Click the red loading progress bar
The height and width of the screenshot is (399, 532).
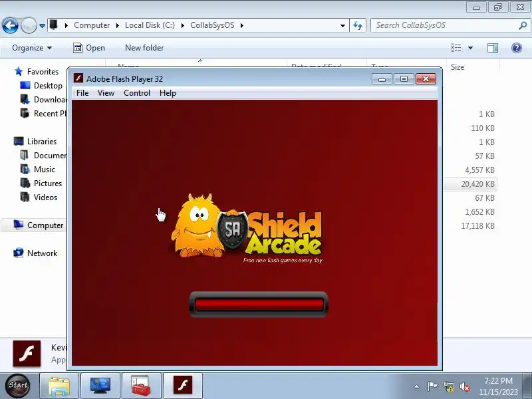[x=259, y=305]
